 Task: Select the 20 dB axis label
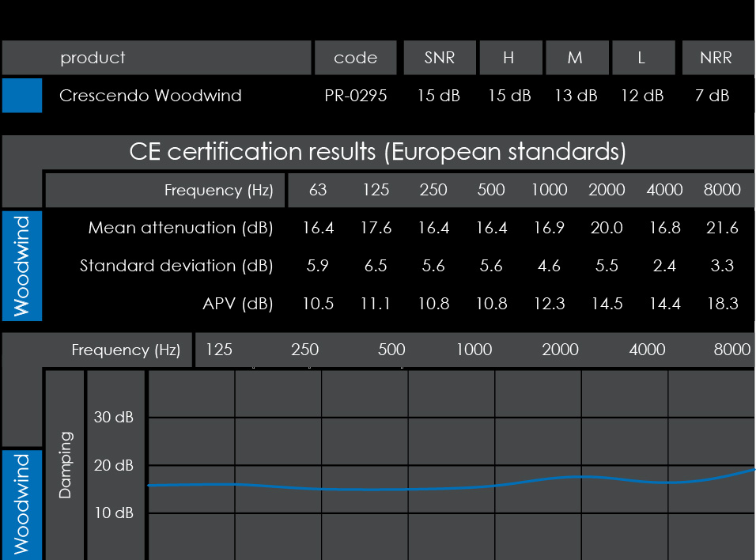pyautogui.click(x=114, y=465)
